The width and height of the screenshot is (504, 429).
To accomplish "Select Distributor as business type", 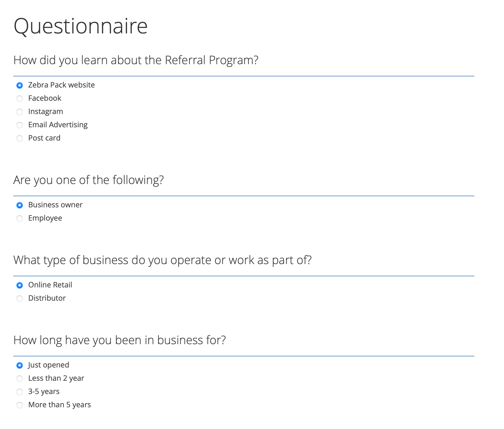I will pyautogui.click(x=20, y=298).
